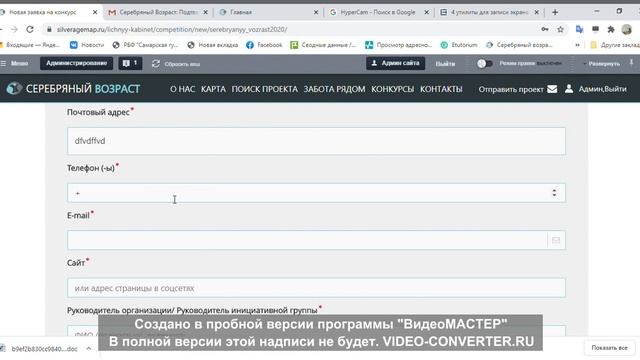Image resolution: width=640 pixels, height=360 pixels.
Task: Close the HyperCam Google search tab
Action: (427, 12)
